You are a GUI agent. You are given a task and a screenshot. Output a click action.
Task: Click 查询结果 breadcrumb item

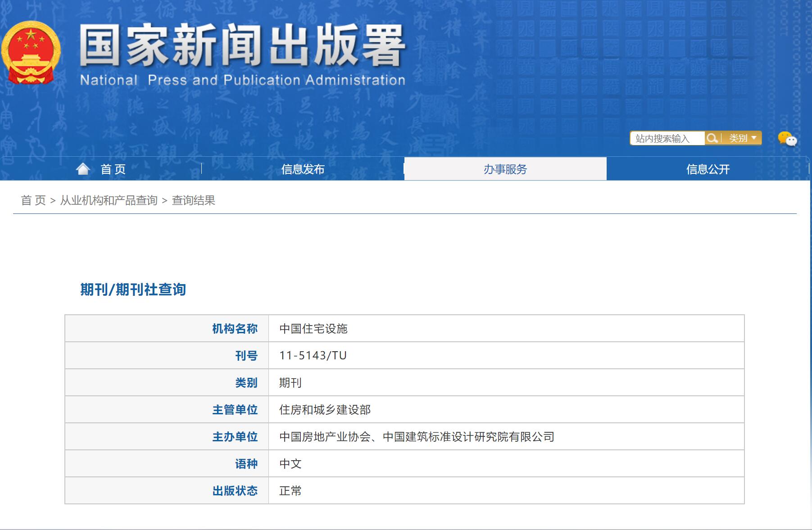pos(193,200)
